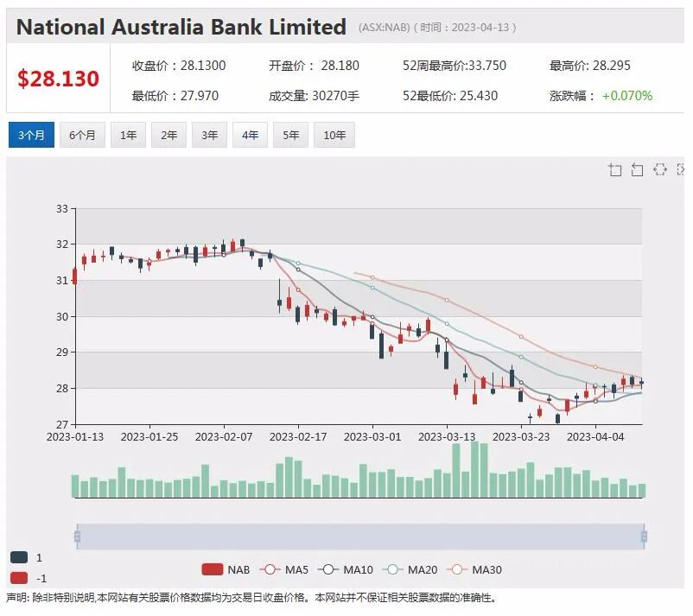The image size is (693, 616).
Task: Click the 开盘价 28.180 value
Action: pyautogui.click(x=314, y=66)
